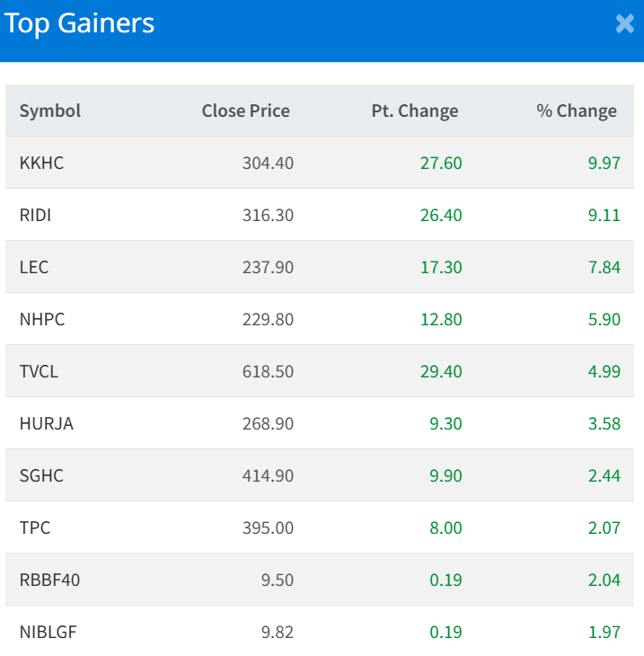Click the SGHC stock symbol

[x=41, y=475]
